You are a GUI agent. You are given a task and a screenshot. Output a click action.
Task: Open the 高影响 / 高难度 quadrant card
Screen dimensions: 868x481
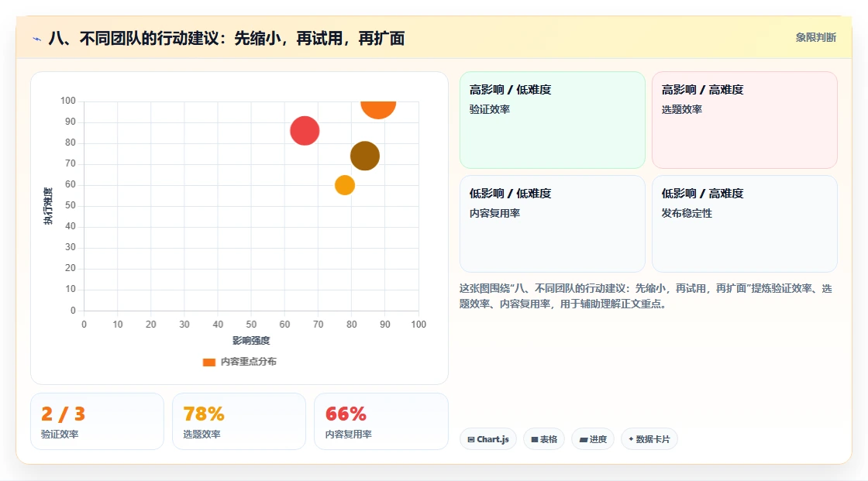[x=744, y=119]
